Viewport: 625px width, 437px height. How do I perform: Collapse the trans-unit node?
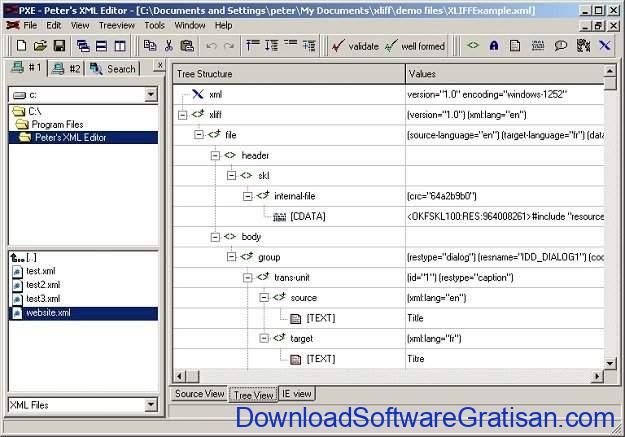click(248, 278)
